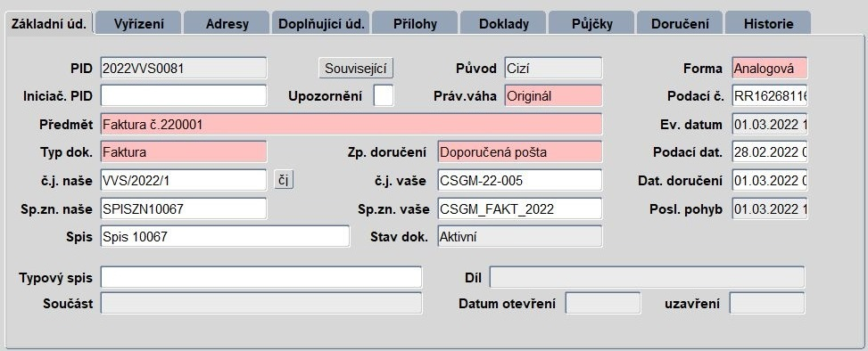
Task: Click the Předmět field with Faktura č.220001
Action: (x=351, y=125)
